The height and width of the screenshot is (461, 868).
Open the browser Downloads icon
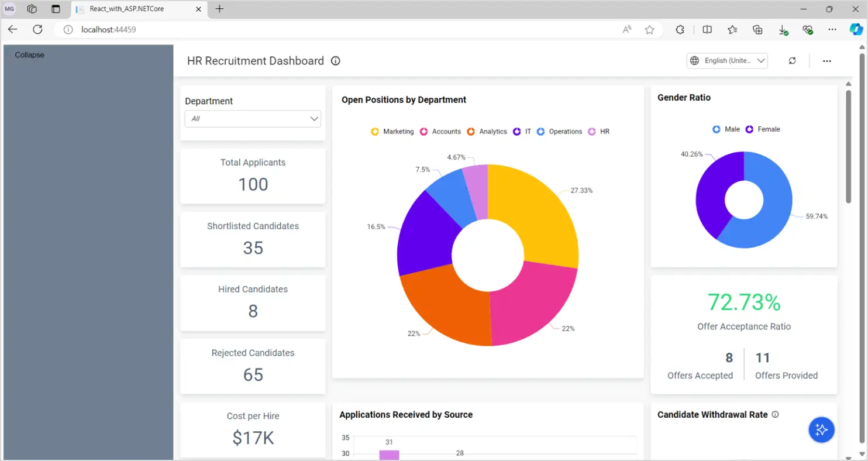click(x=783, y=29)
